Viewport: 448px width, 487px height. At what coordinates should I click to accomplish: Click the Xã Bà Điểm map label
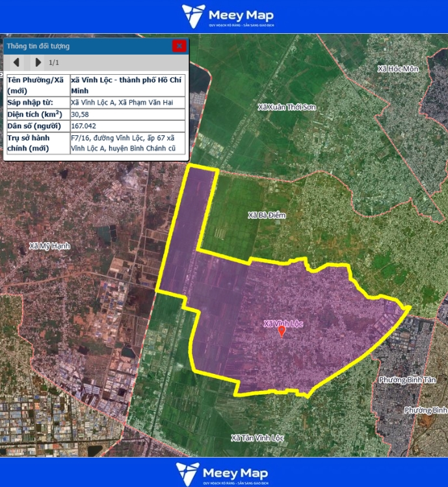point(267,215)
